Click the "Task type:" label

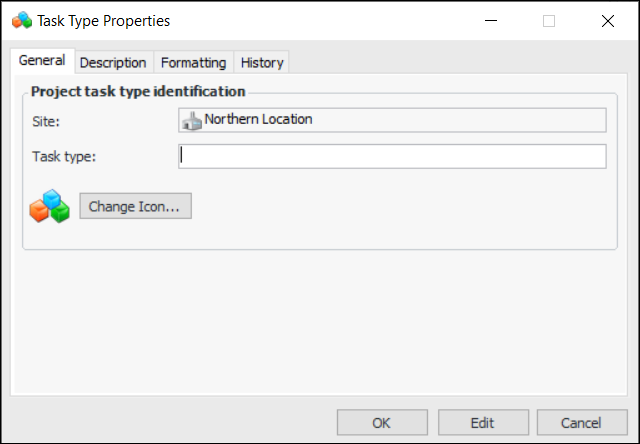(63, 156)
